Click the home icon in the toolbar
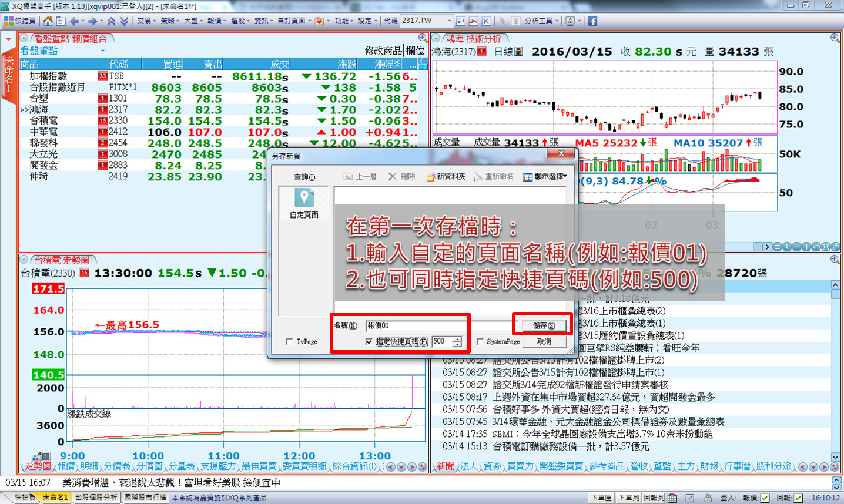The width and height of the screenshot is (844, 504). pos(48,21)
